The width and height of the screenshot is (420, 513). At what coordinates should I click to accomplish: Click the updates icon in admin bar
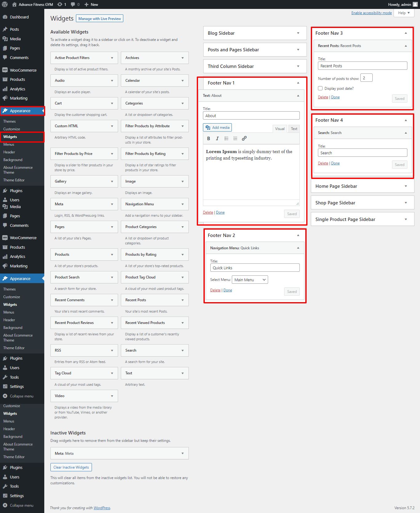click(x=61, y=4)
